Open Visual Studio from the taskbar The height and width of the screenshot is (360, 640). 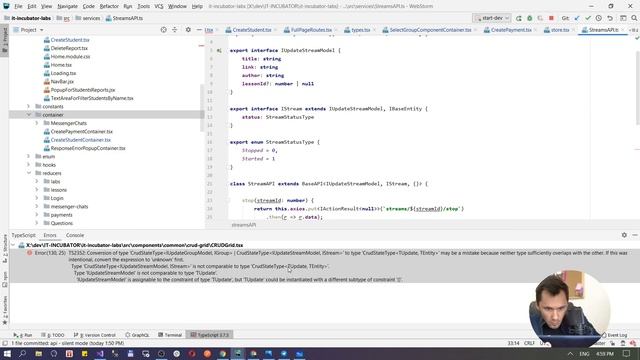pos(100,354)
